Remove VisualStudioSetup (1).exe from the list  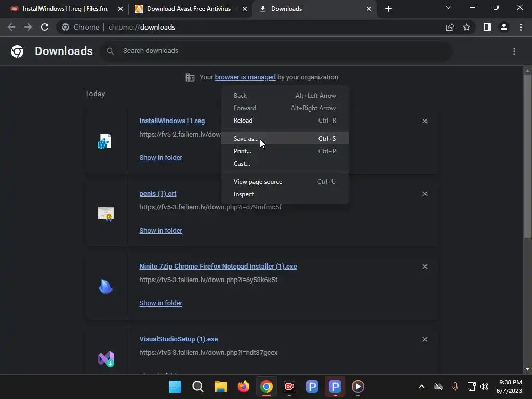[425, 339]
